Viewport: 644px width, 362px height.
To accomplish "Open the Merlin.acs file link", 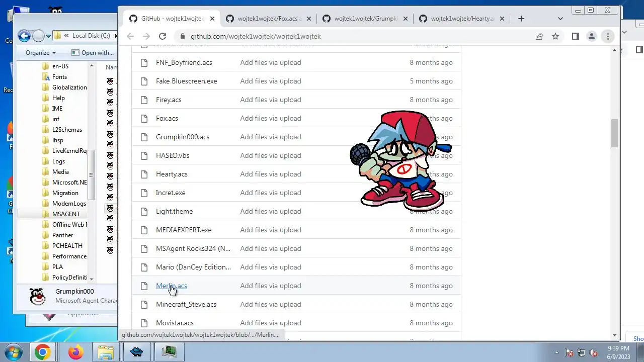I will coord(172,286).
